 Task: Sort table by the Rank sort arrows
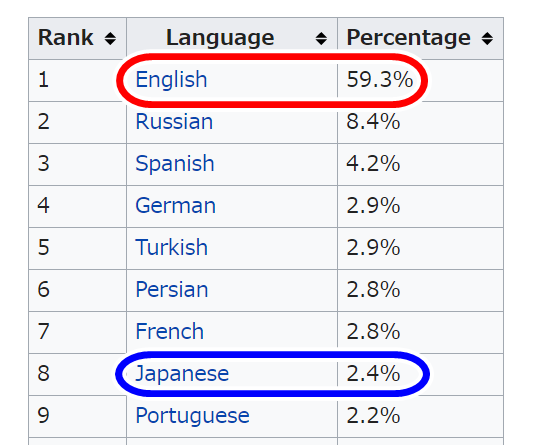[x=110, y=38]
